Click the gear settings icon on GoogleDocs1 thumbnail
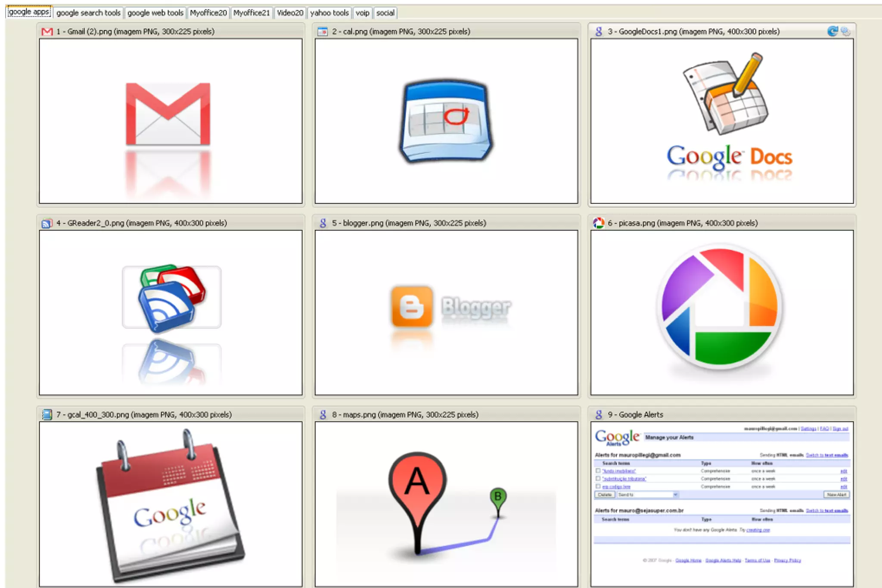Viewport: 882px width, 588px height. pyautogui.click(x=845, y=31)
